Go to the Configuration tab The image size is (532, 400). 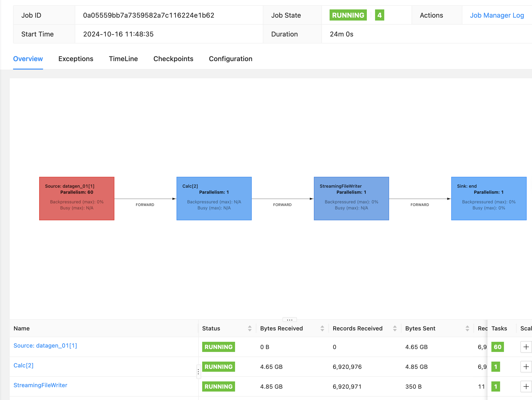230,59
